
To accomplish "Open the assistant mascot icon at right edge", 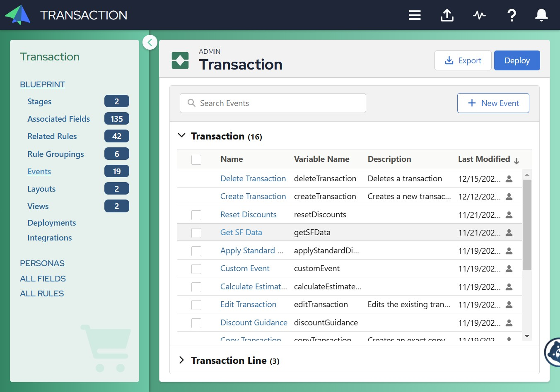I will coord(553,352).
